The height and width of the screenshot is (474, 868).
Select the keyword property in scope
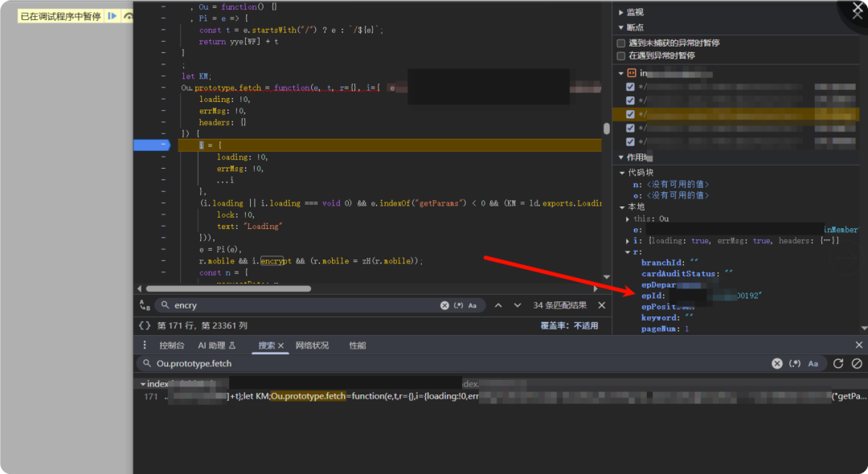tap(666, 318)
